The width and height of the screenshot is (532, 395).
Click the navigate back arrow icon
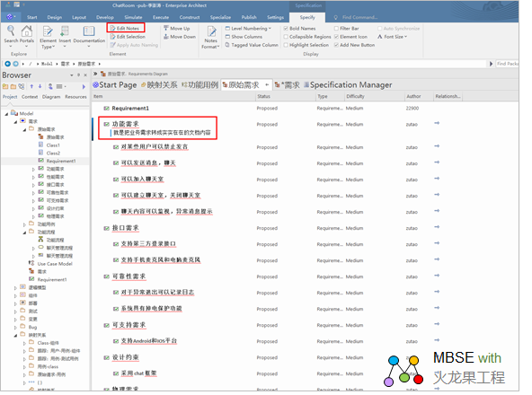(7, 64)
